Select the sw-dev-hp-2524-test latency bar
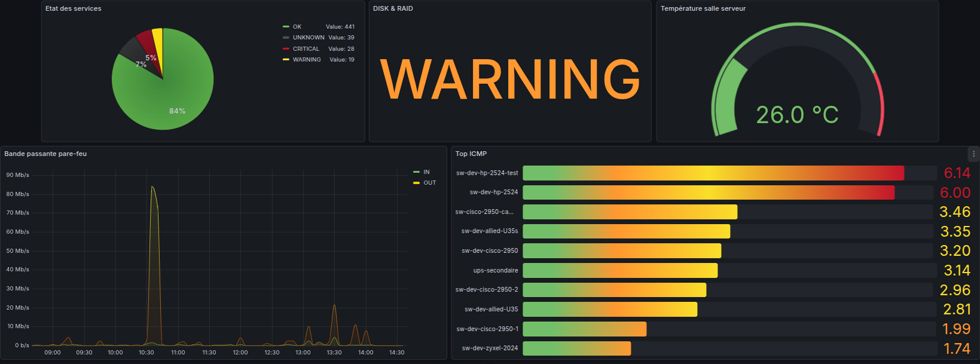 tap(713, 173)
